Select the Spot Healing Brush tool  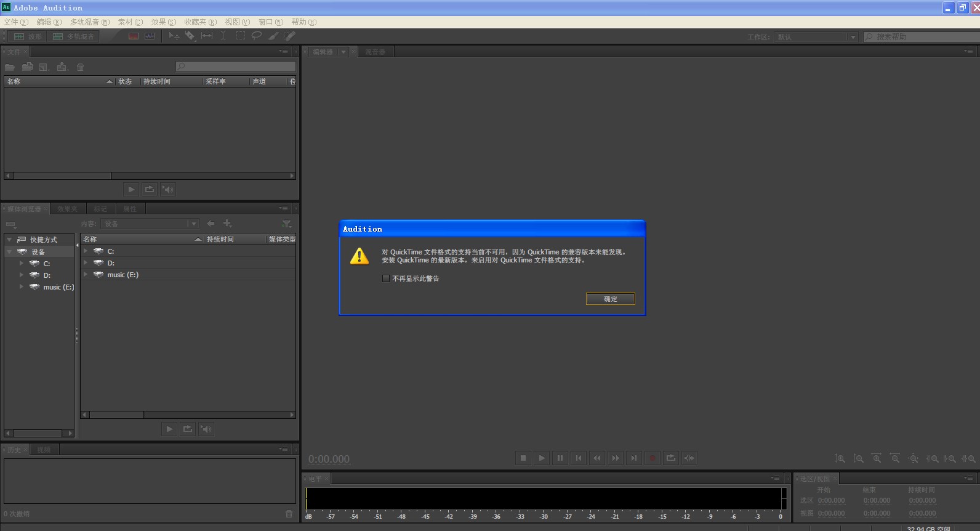290,36
